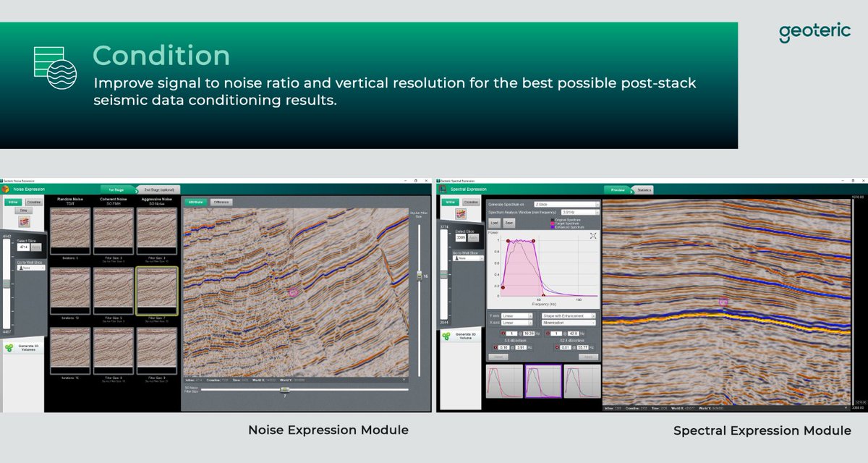Click the Select Slice field showing 3389
The height and width of the screenshot is (463, 868).
[461, 237]
